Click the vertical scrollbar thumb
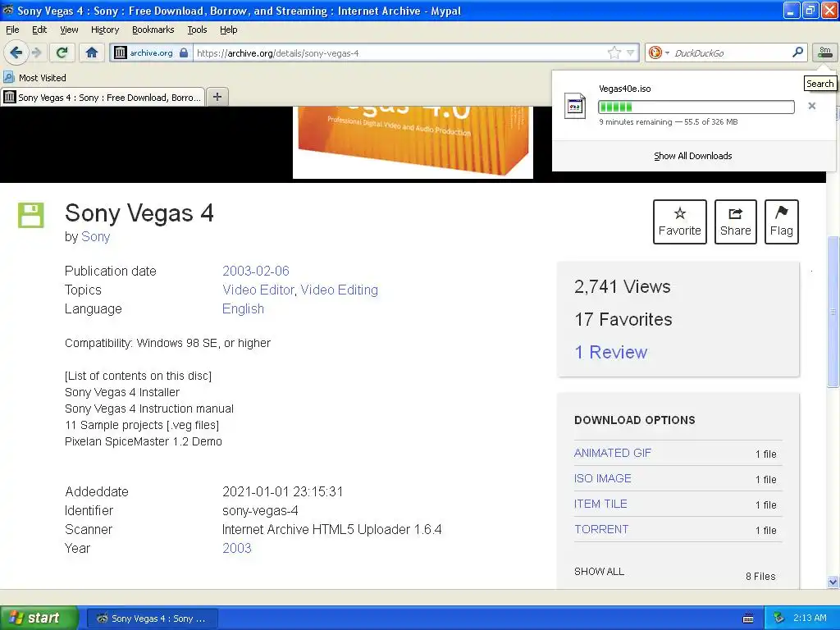Viewport: 840px width, 630px height. pyautogui.click(x=833, y=311)
